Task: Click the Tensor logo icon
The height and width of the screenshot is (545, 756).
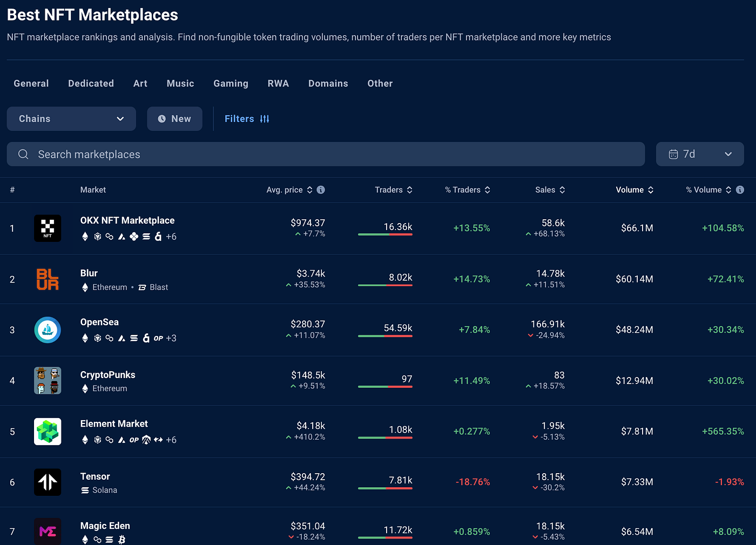Action: pyautogui.click(x=48, y=482)
